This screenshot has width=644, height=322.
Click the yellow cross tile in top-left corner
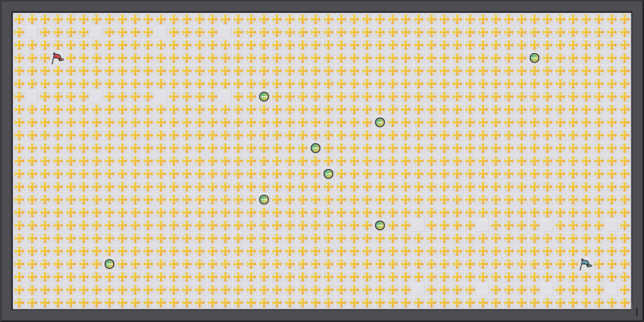[x=19, y=19]
